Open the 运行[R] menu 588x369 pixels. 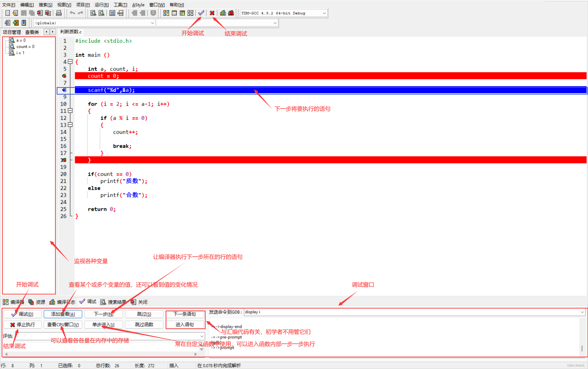(101, 5)
